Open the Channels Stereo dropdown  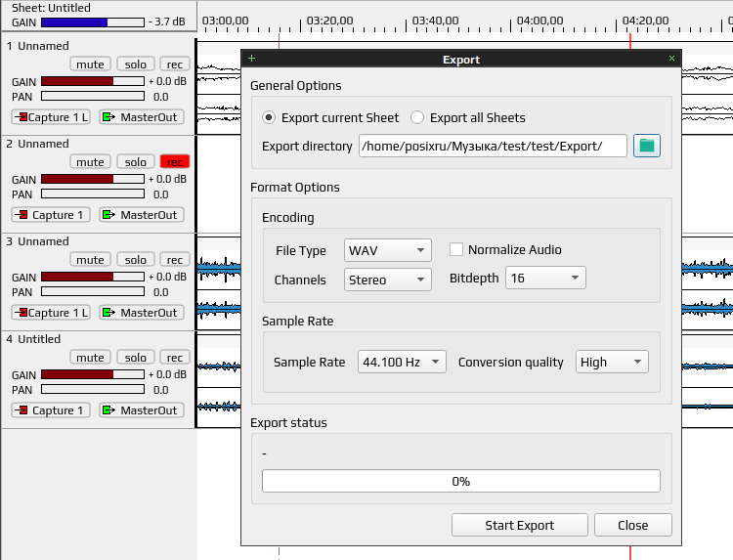coord(388,280)
